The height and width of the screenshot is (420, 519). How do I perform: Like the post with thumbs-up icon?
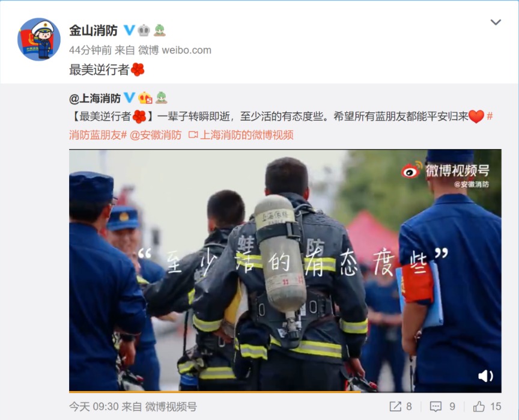[x=487, y=406]
